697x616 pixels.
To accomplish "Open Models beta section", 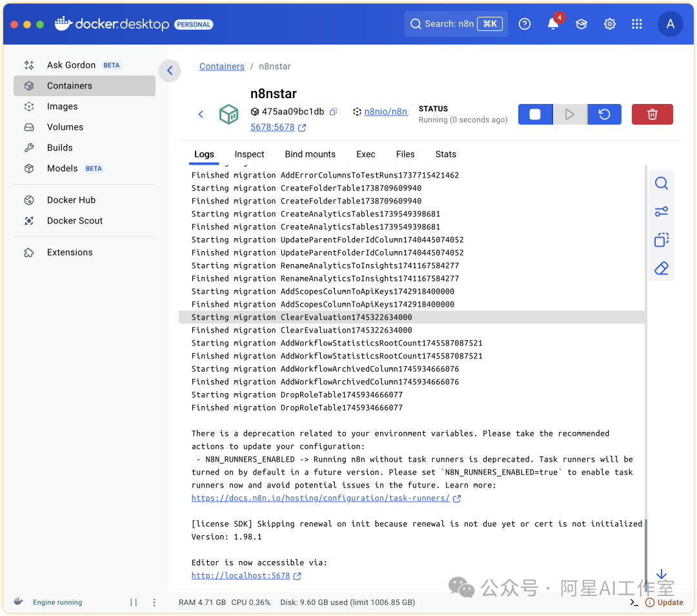I will [85, 169].
